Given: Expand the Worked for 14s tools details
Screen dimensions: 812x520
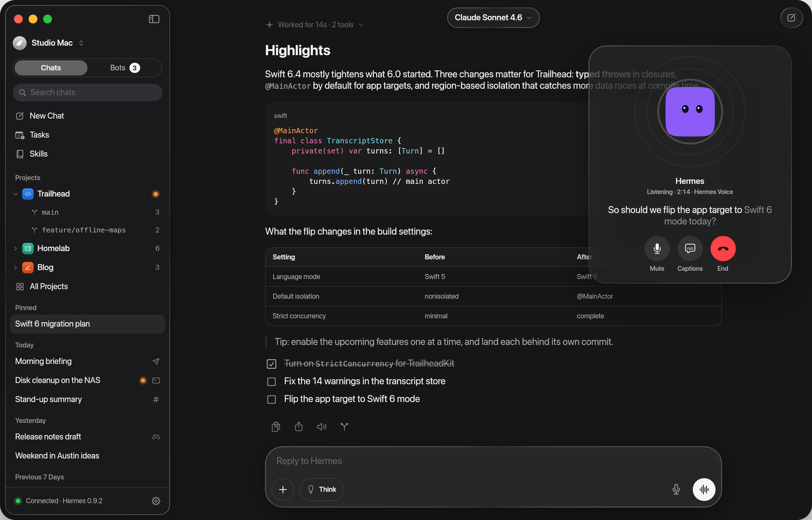Looking at the screenshot, I should pos(315,25).
